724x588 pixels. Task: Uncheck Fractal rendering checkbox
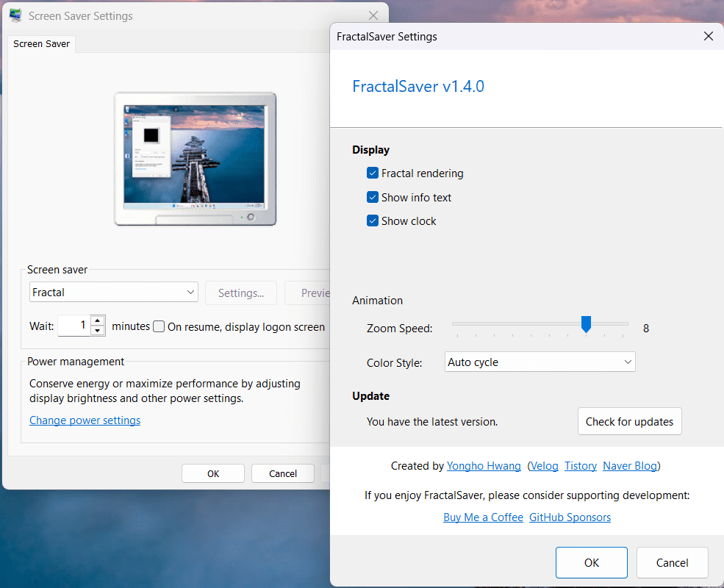(372, 173)
